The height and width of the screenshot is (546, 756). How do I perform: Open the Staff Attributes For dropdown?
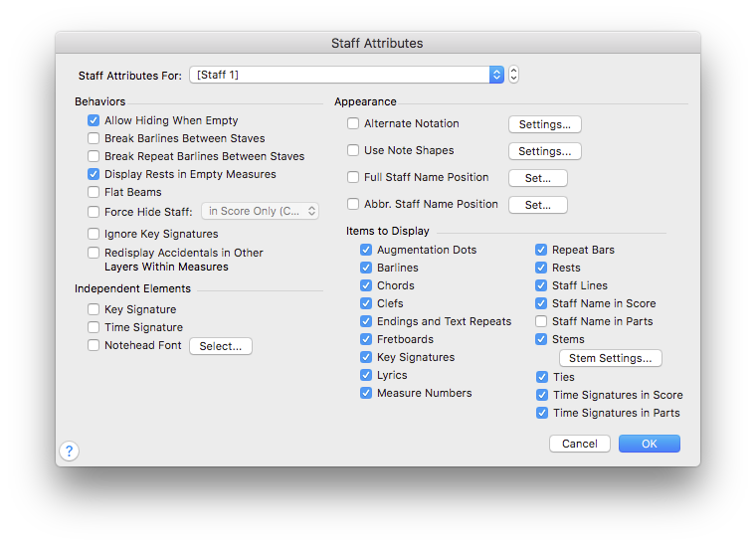click(346, 75)
